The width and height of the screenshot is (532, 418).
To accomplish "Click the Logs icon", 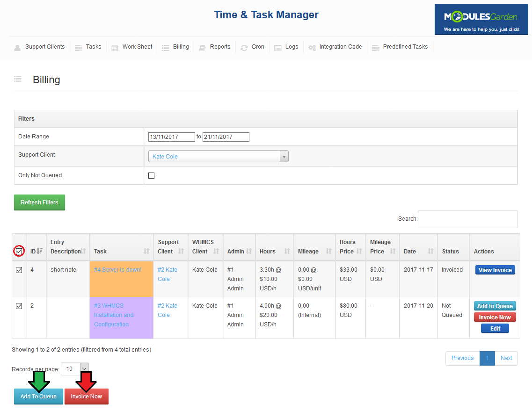I will [277, 48].
